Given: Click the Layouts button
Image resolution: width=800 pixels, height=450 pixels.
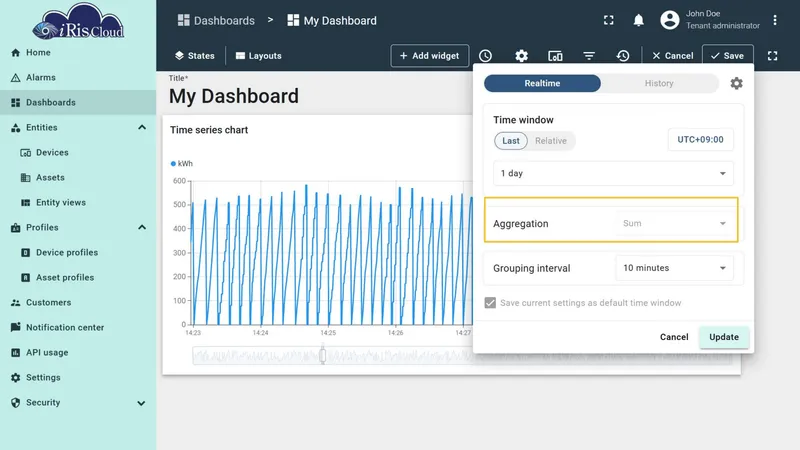Looking at the screenshot, I should pyautogui.click(x=259, y=56).
